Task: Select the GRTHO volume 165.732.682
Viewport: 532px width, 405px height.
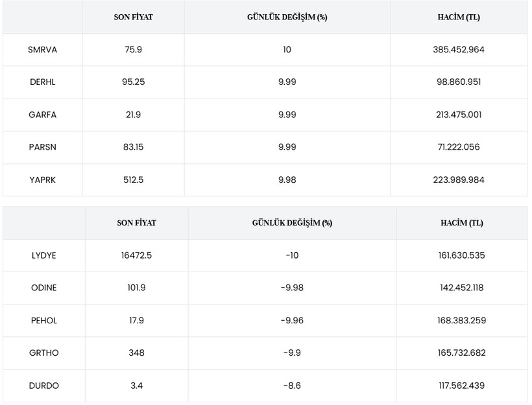Action: [x=462, y=353]
